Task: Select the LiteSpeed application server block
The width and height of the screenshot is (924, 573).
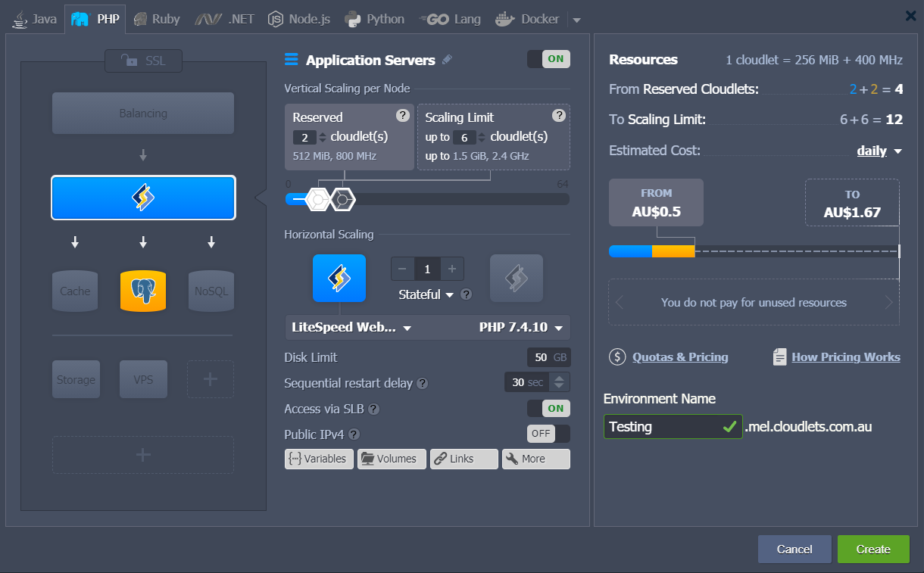Action: [x=143, y=198]
